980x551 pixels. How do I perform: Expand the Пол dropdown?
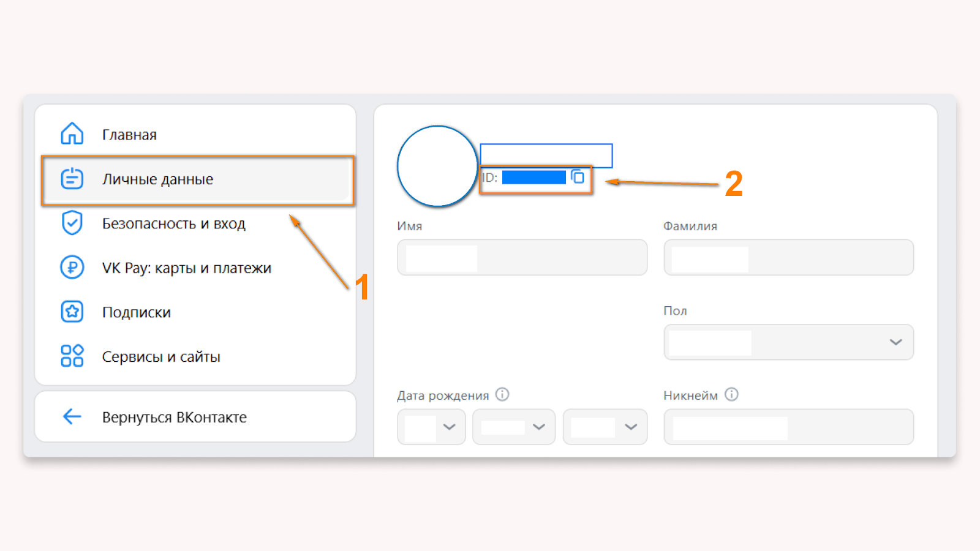[x=789, y=342]
